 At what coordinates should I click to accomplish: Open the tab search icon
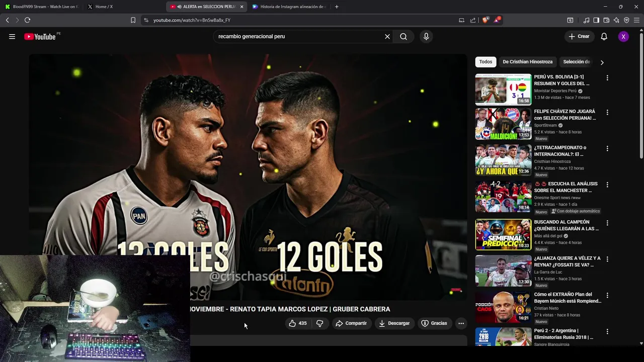[x=570, y=20]
